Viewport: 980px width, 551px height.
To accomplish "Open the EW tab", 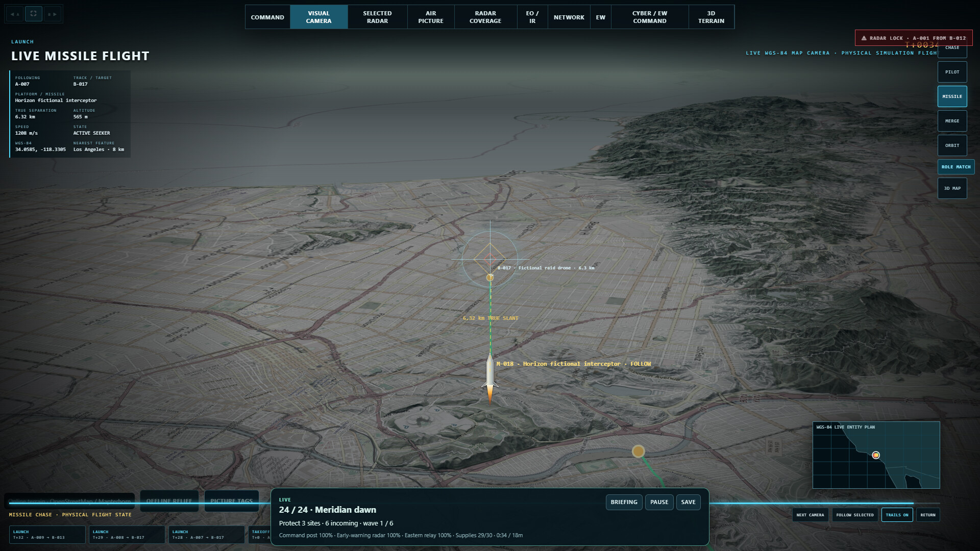I will [601, 17].
